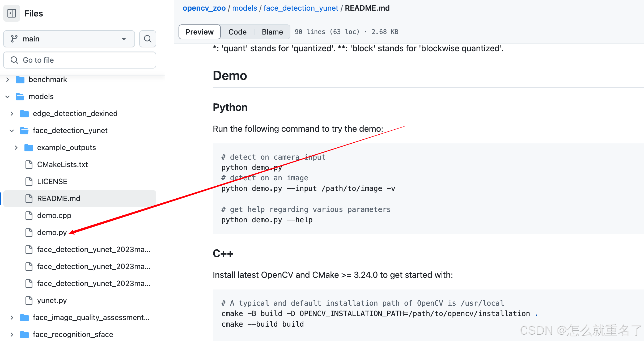Open the file search magnifier button
The height and width of the screenshot is (341, 644).
(148, 39)
